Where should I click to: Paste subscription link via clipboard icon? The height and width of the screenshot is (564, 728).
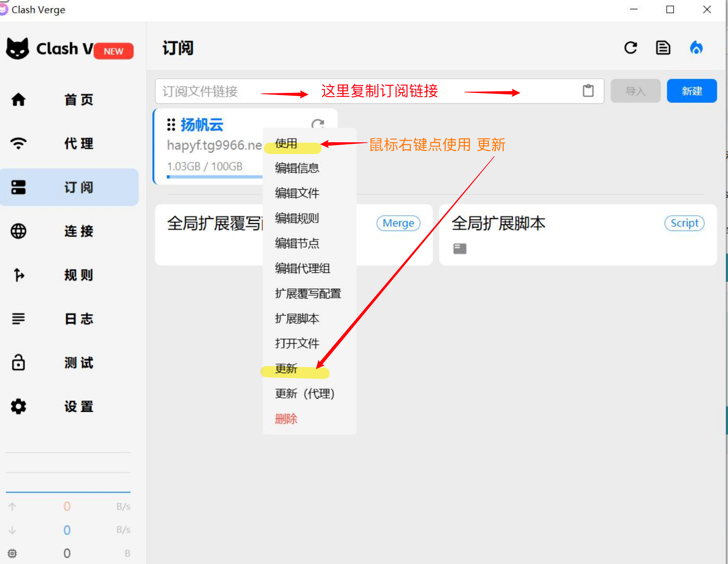click(x=588, y=91)
